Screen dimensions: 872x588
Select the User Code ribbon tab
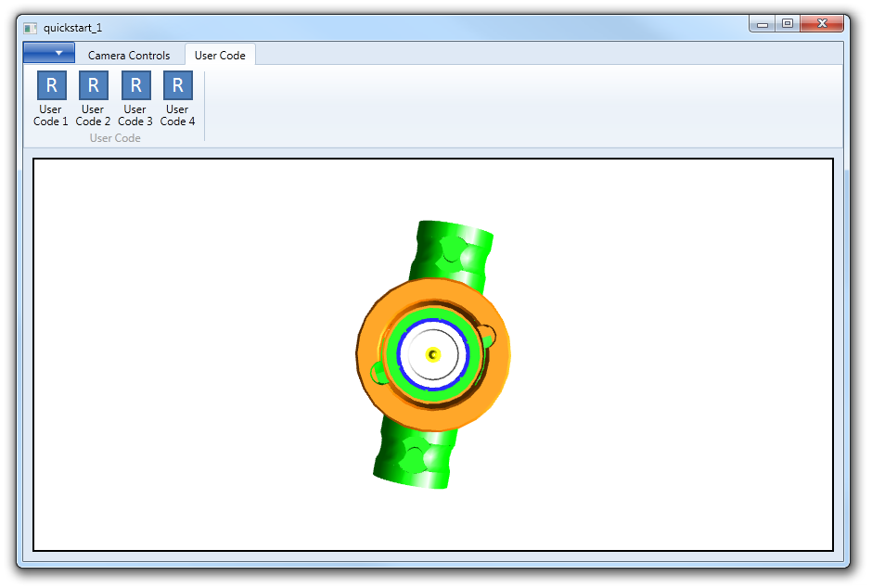pyautogui.click(x=220, y=56)
